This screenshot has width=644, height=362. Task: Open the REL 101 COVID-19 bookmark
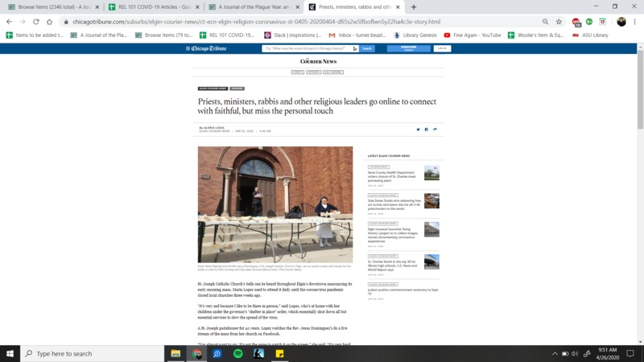[x=227, y=35]
